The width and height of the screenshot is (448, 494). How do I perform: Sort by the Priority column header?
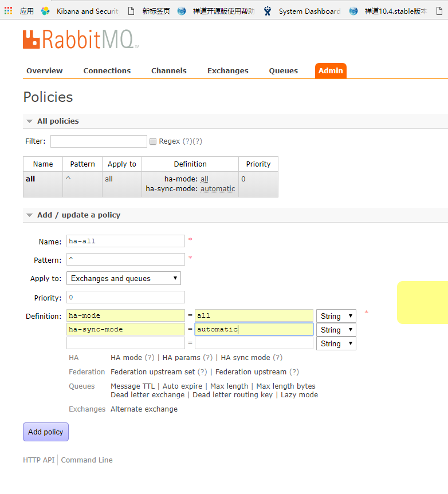(x=258, y=164)
